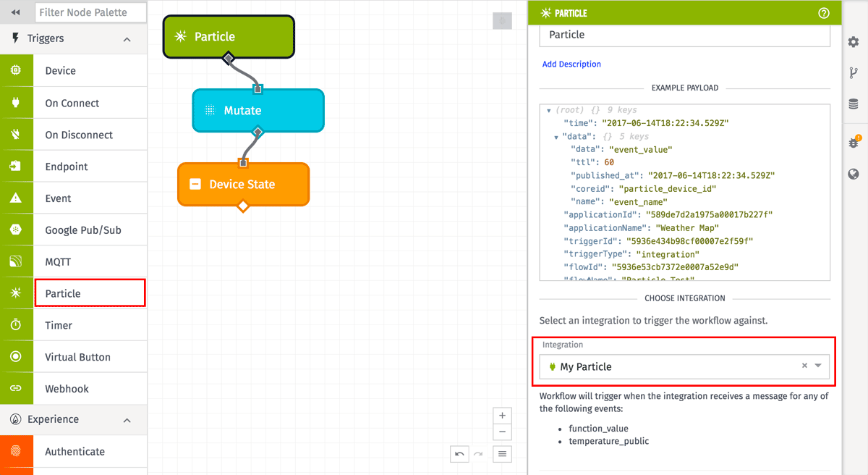Click the temperature_public event bullet
The height and width of the screenshot is (475, 868).
click(609, 441)
